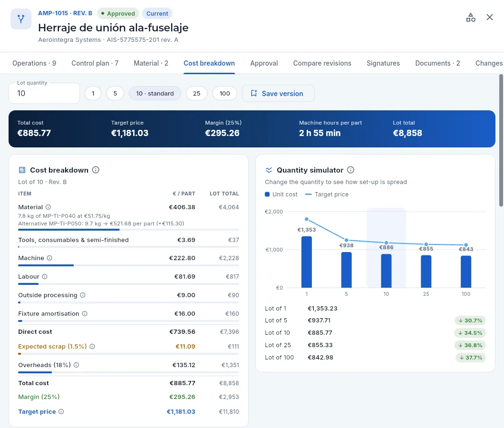Image resolution: width=504 pixels, height=428 pixels.
Task: Select the 10 · standard quantity preset
Action: click(155, 94)
